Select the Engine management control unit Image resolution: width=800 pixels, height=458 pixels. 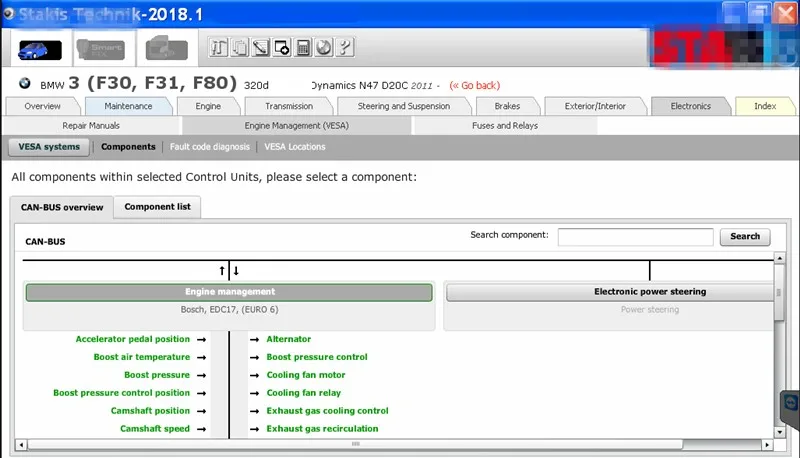229,292
